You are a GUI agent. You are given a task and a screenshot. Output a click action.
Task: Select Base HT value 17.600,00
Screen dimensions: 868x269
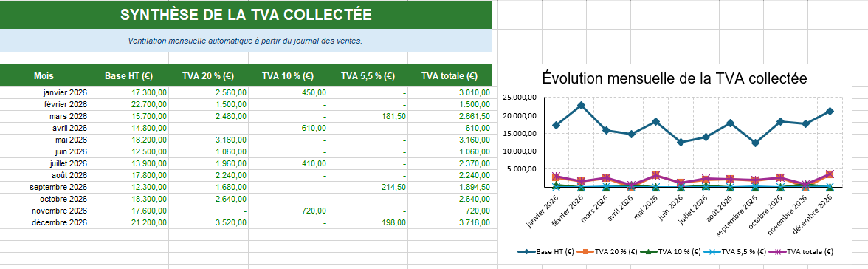tap(128, 211)
